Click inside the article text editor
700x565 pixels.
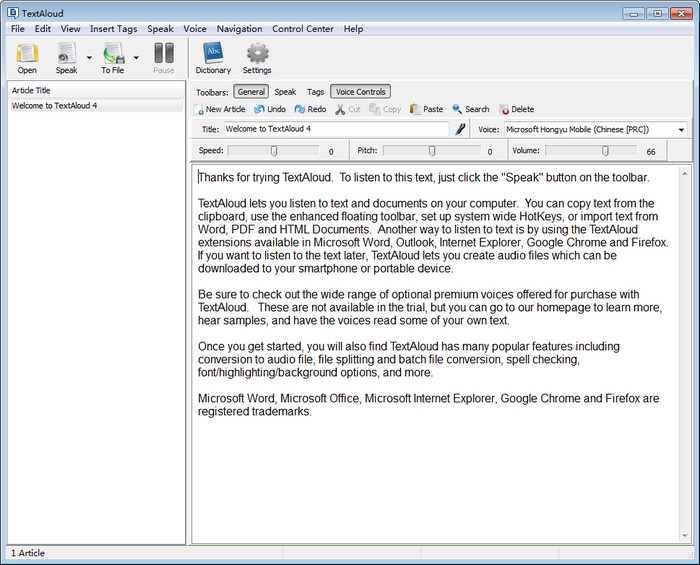point(435,354)
